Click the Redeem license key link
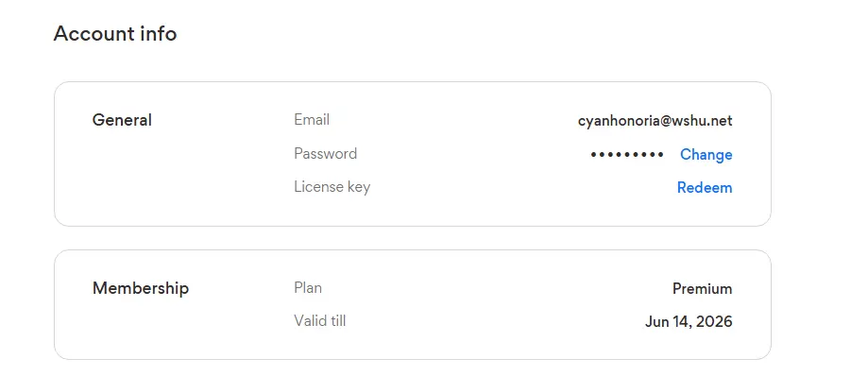868x376 pixels. 705,188
